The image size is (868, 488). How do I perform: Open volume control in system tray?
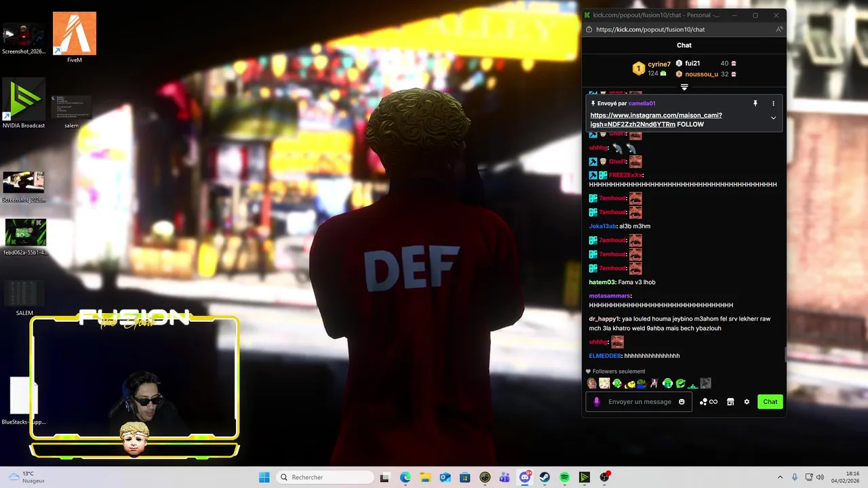tap(821, 477)
